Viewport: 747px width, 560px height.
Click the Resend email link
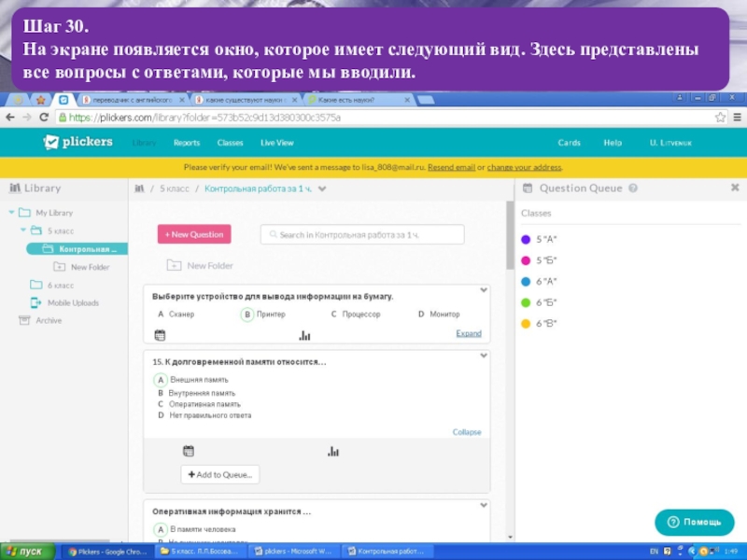[451, 167]
